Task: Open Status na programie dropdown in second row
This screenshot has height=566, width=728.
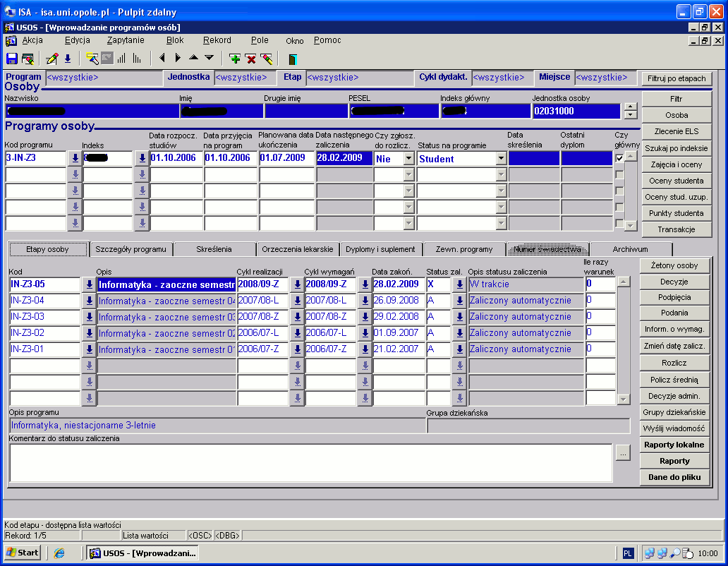Action: click(501, 174)
